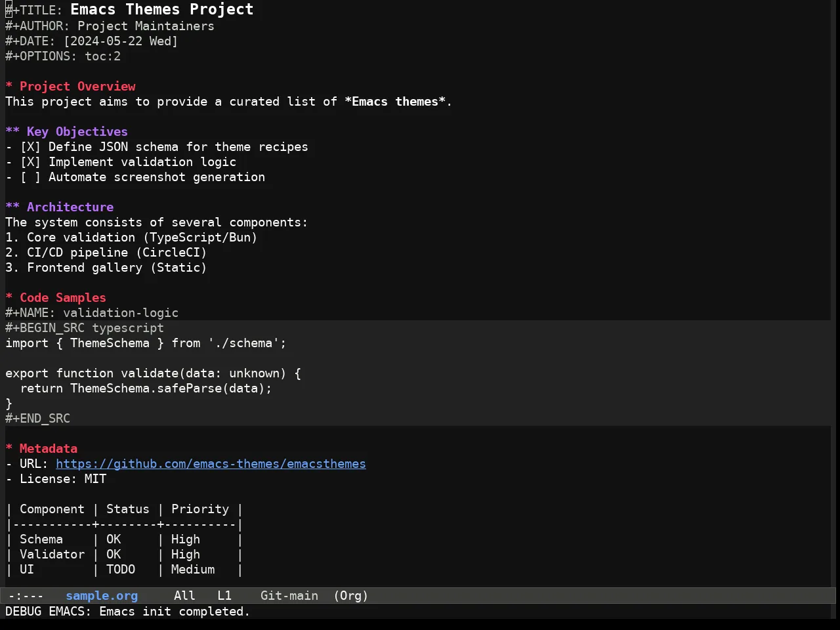Uncheck the 'Implement validation logic' checkbox
The image size is (840, 630).
tap(30, 162)
